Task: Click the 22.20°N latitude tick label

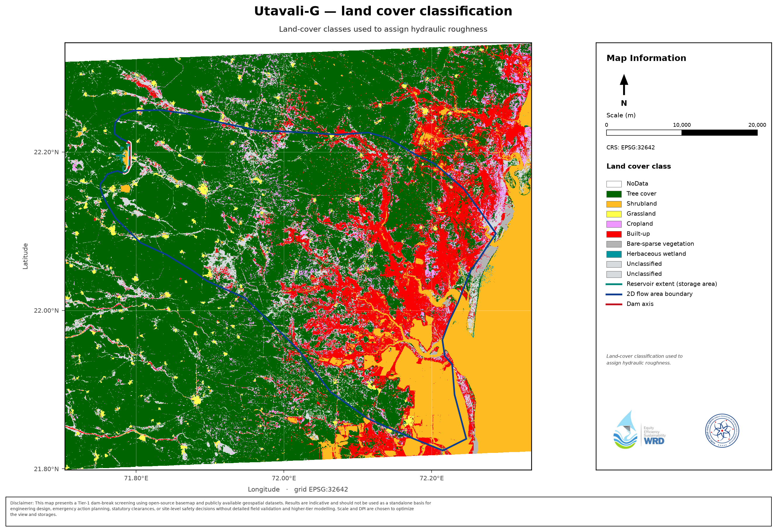Action: pyautogui.click(x=46, y=152)
